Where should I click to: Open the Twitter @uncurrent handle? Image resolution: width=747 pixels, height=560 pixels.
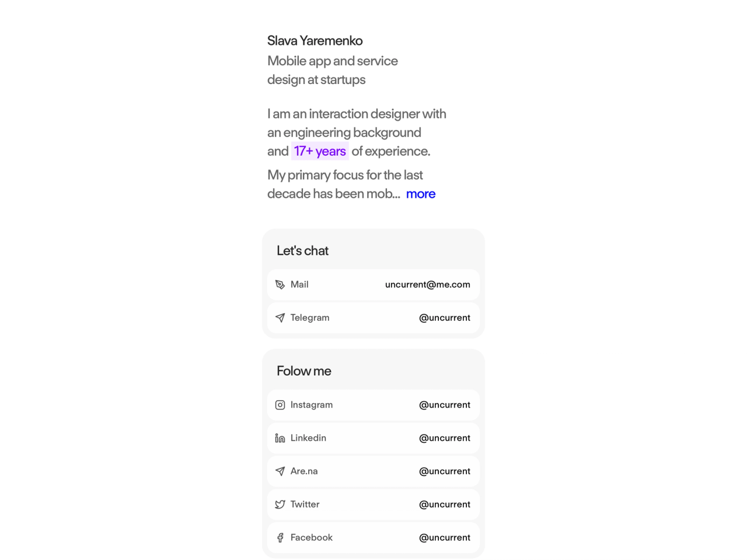(445, 505)
